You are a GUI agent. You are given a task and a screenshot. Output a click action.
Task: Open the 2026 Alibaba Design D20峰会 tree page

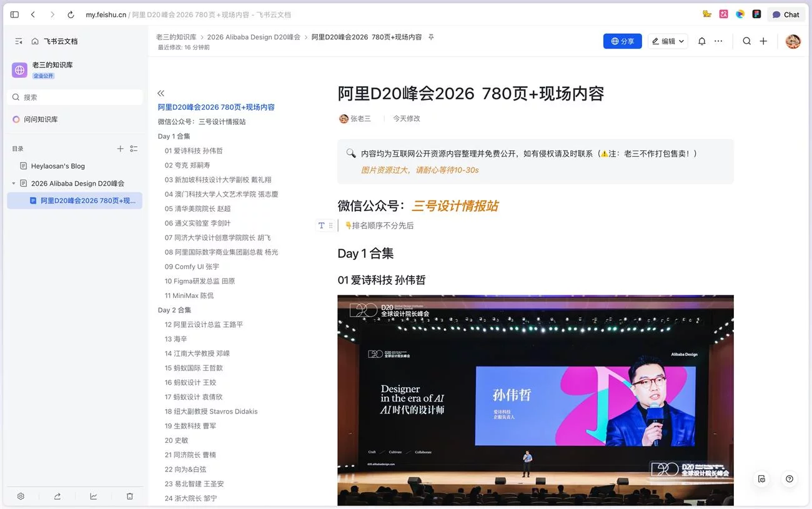tap(77, 184)
